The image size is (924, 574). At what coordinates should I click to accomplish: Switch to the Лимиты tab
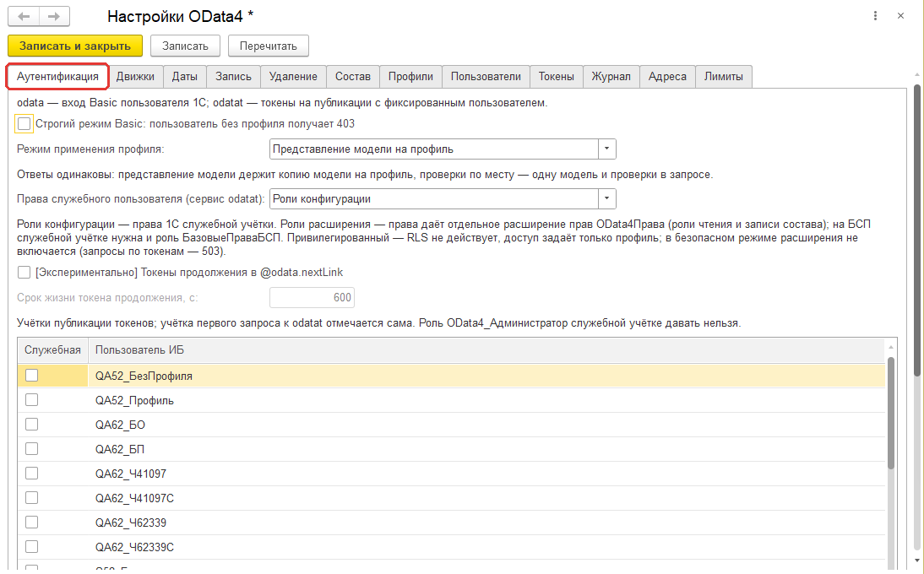click(724, 77)
